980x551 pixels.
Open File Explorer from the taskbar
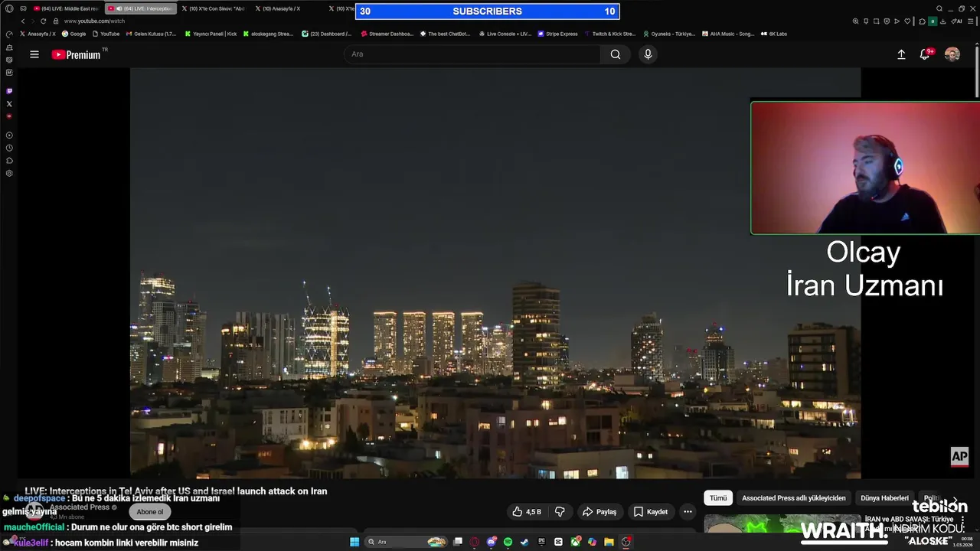click(609, 542)
